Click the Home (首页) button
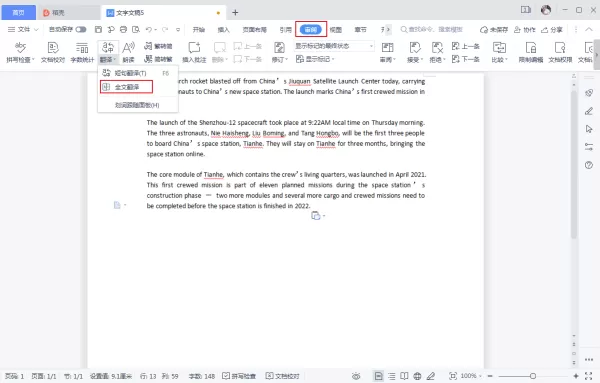The height and width of the screenshot is (383, 600). (x=18, y=13)
